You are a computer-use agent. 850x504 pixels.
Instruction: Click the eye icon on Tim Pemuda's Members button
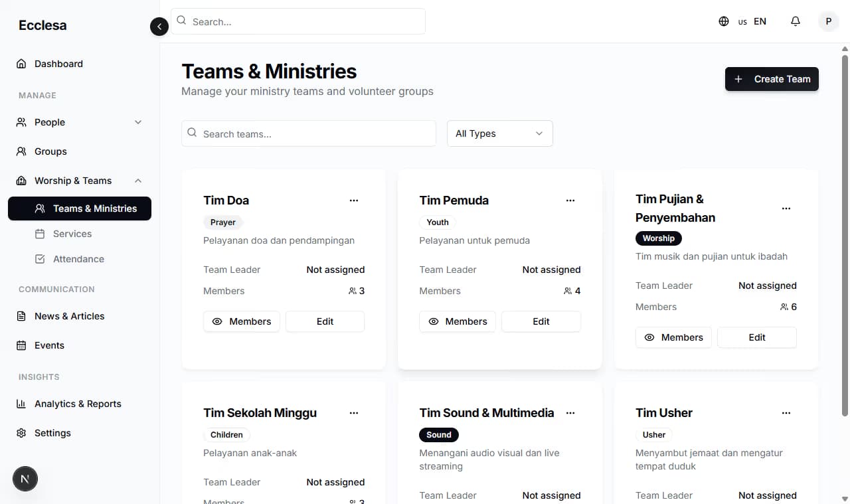click(x=434, y=321)
